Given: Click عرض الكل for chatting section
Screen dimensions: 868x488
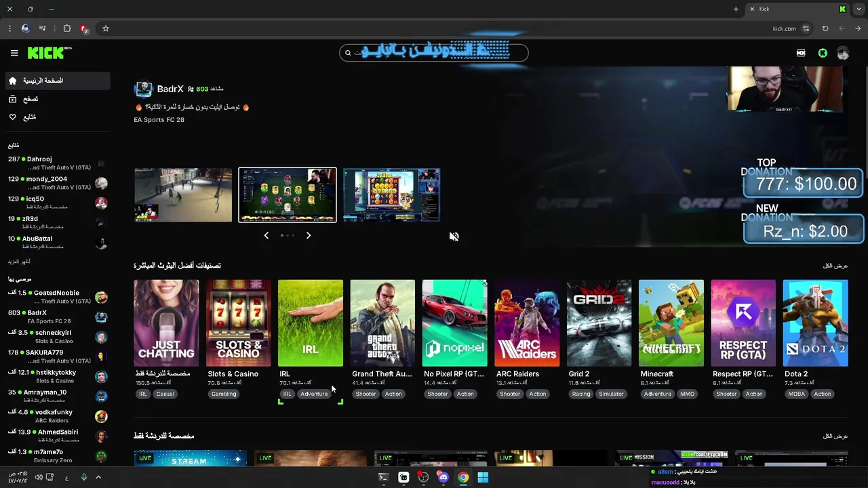Looking at the screenshot, I should coord(835,436).
